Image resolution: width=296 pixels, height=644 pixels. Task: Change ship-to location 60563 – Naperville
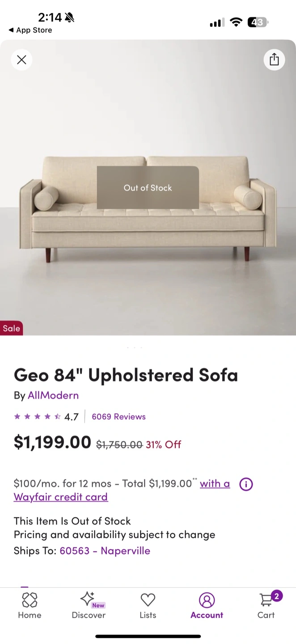pyautogui.click(x=105, y=551)
